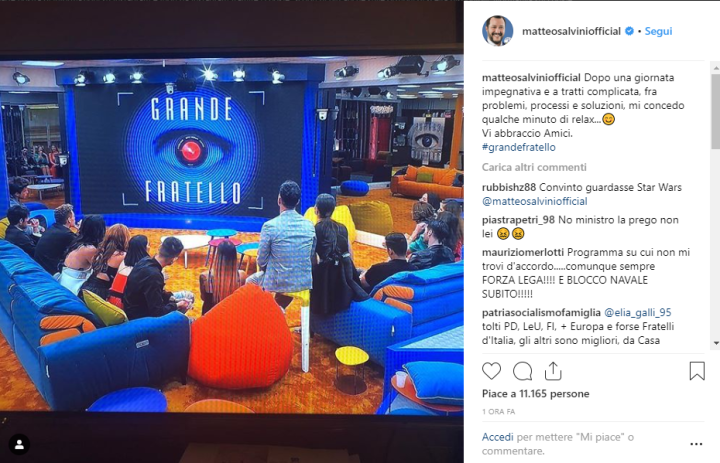720x463 pixels.
Task: Open matteosalvini profile avatar
Action: click(x=497, y=31)
